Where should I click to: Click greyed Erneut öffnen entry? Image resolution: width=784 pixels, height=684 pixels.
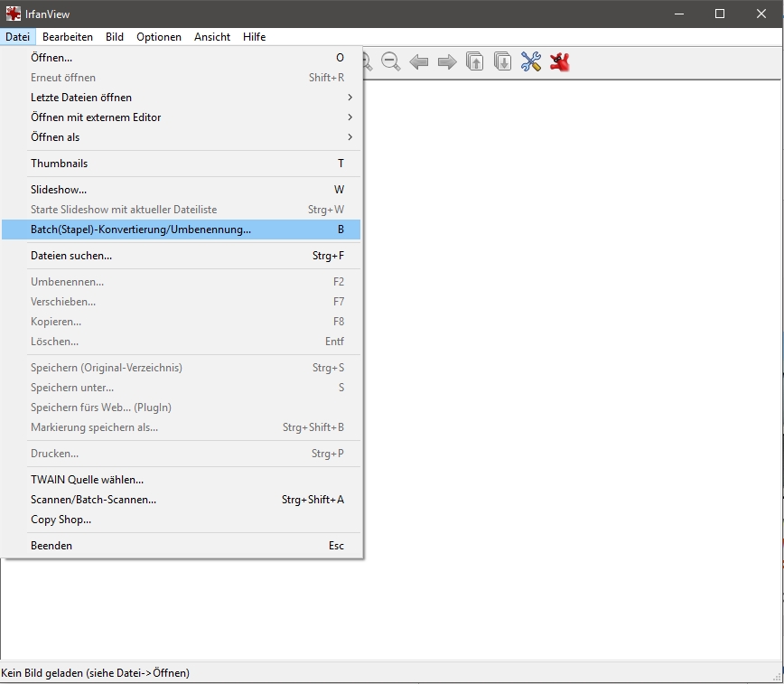pos(181,78)
